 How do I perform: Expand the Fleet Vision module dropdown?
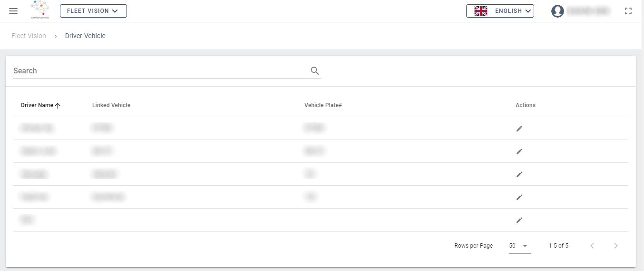(x=93, y=11)
